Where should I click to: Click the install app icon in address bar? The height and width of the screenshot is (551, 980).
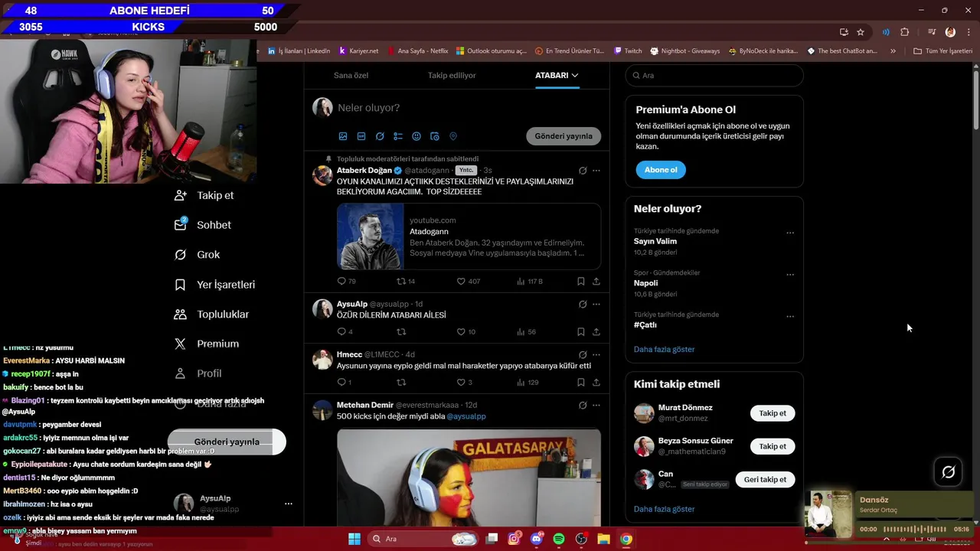click(x=844, y=32)
